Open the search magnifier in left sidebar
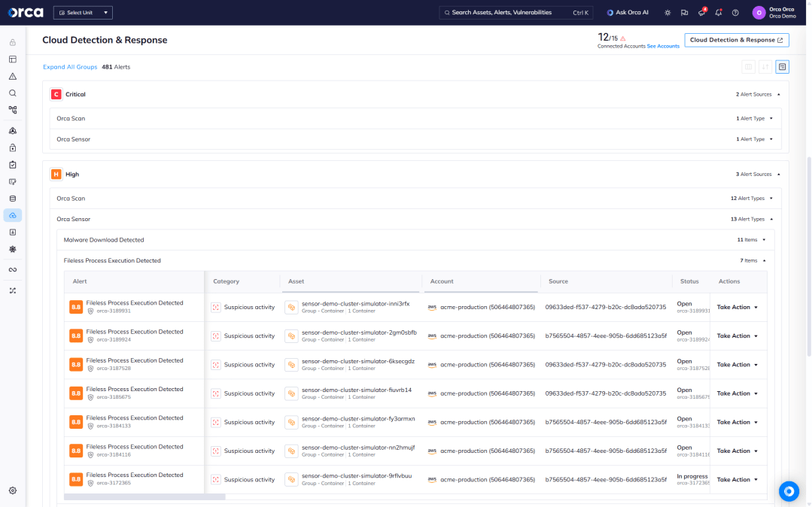The height and width of the screenshot is (507, 812). [13, 93]
